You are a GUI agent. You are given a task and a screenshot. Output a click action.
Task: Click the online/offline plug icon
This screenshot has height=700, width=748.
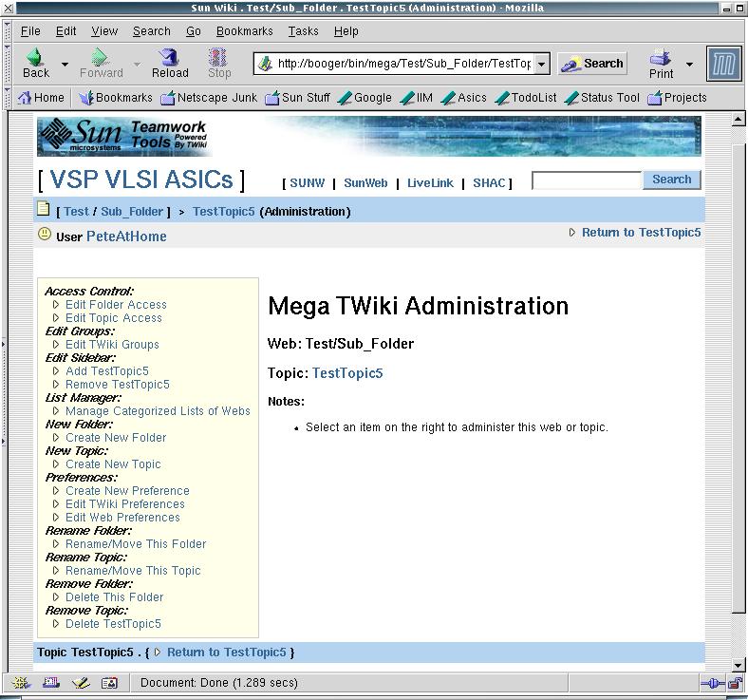(x=712, y=682)
